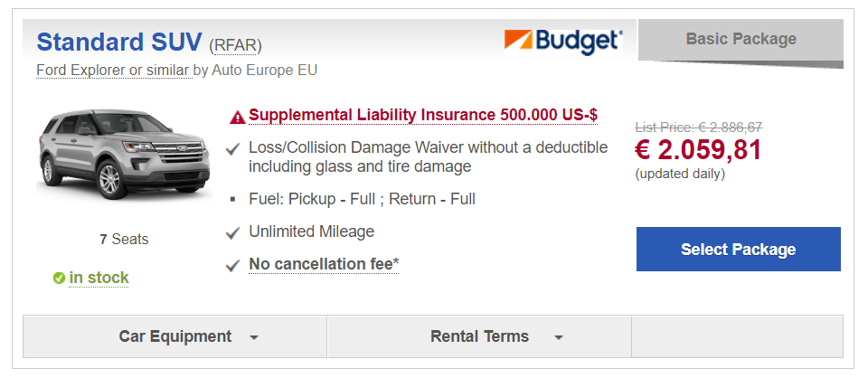The height and width of the screenshot is (378, 868).
Task: Click the No cancellation fee link
Action: pyautogui.click(x=323, y=265)
